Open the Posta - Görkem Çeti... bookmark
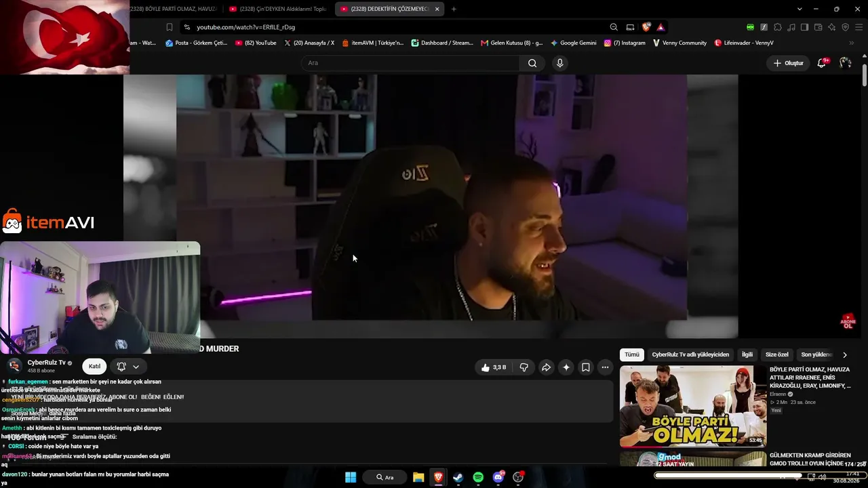The height and width of the screenshot is (488, 868). pyautogui.click(x=196, y=43)
